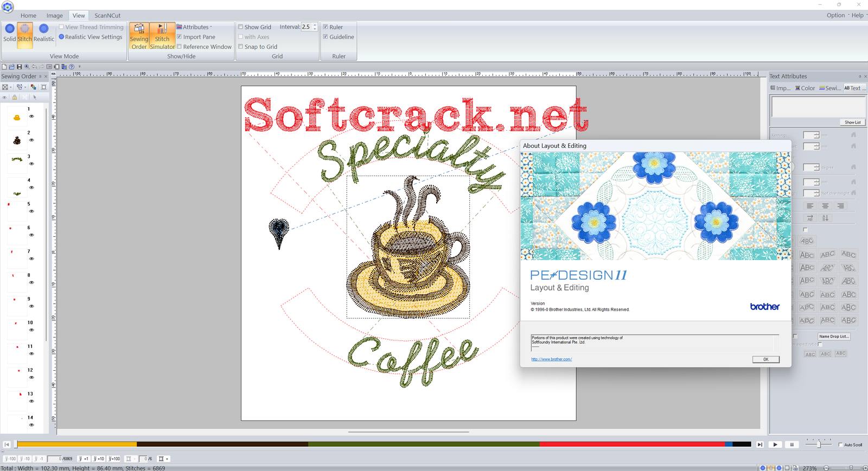This screenshot has height=471, width=868.
Task: Click the zoom slider in the status bar
Action: pyautogui.click(x=851, y=468)
